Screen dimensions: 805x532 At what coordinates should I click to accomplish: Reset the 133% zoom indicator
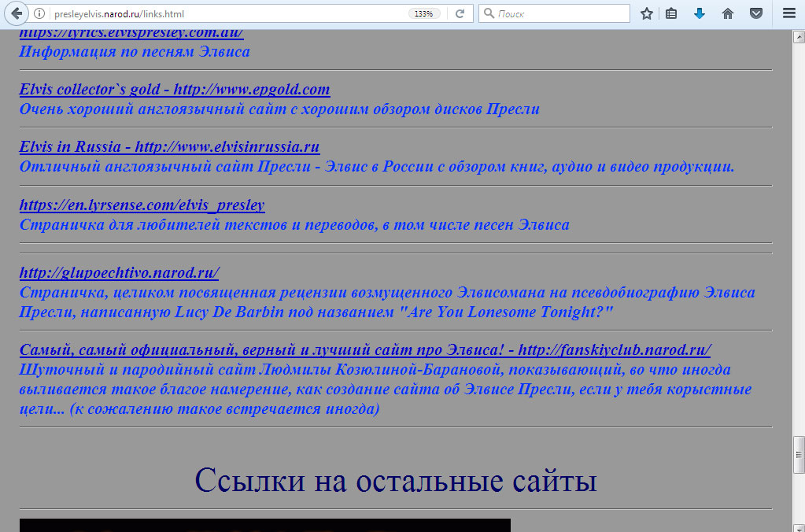click(x=424, y=14)
